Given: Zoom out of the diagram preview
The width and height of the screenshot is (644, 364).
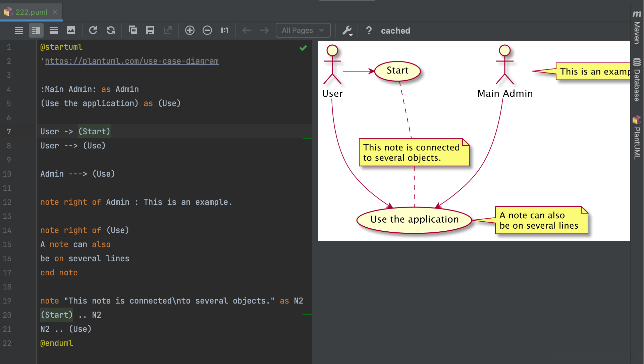Looking at the screenshot, I should [207, 31].
